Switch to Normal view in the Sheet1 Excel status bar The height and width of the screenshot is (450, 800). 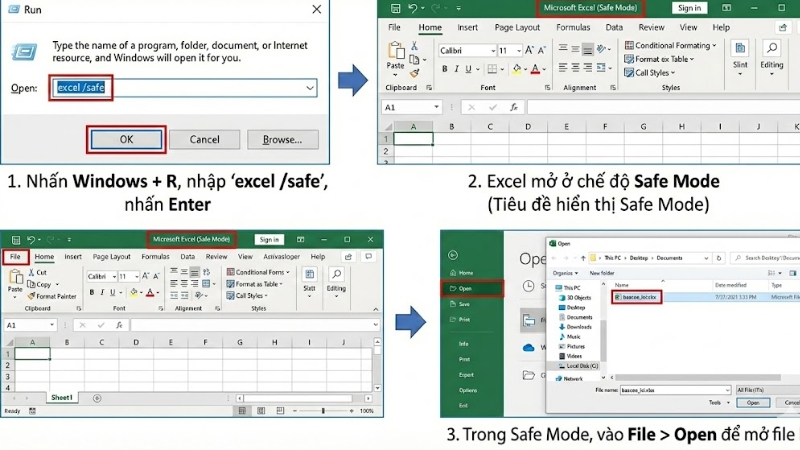242,411
